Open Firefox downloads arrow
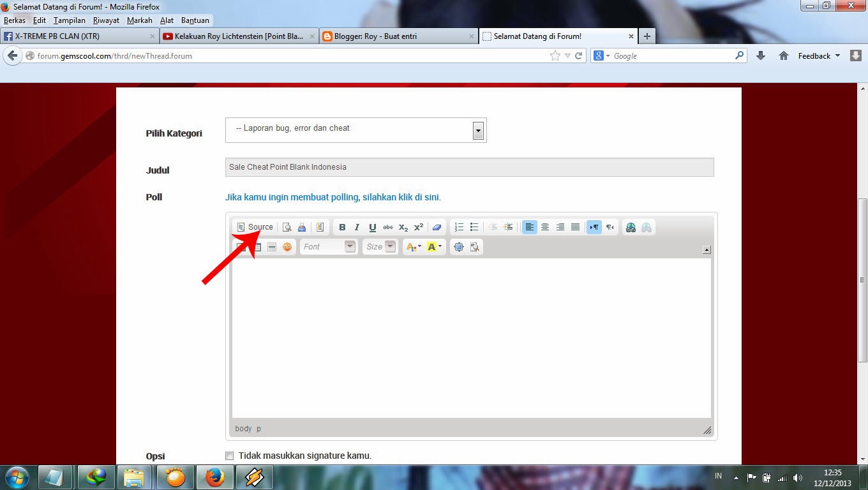The height and width of the screenshot is (490, 868). (x=761, y=56)
